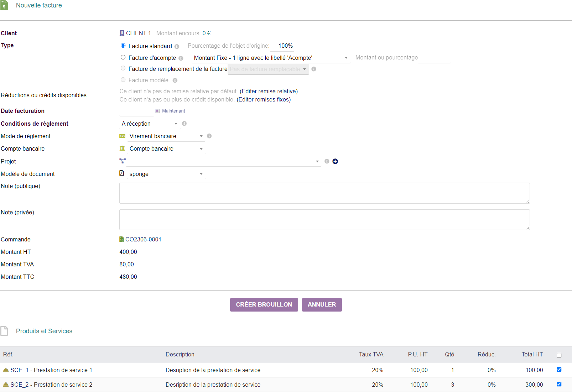The width and height of the screenshot is (572, 392).
Task: Click the PDF document model icon
Action: coord(122,173)
